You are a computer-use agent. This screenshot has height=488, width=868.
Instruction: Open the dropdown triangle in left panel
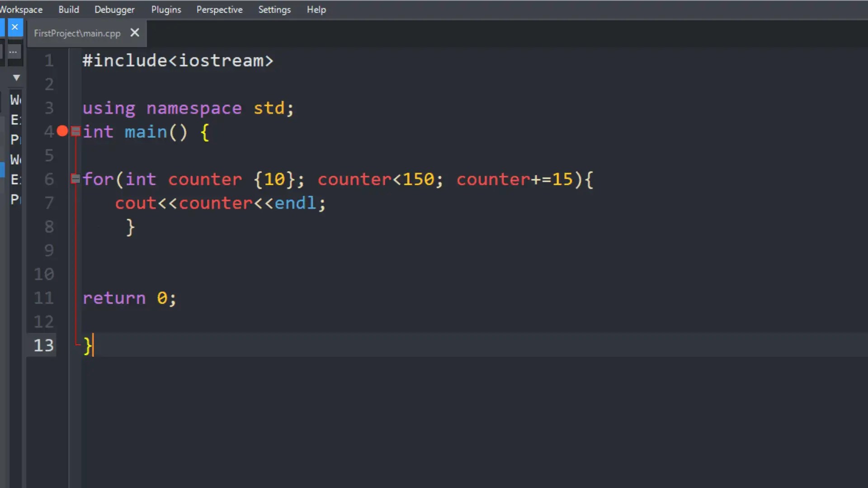16,78
